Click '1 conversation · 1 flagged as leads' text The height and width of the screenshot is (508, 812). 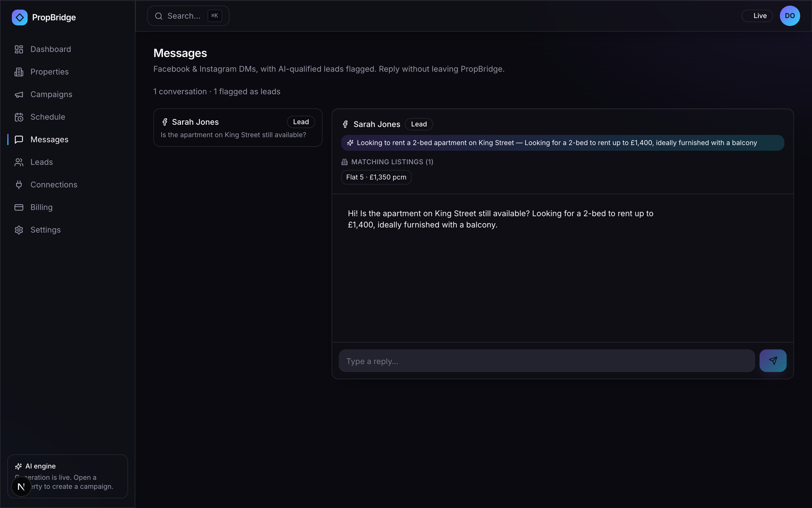[x=217, y=92]
